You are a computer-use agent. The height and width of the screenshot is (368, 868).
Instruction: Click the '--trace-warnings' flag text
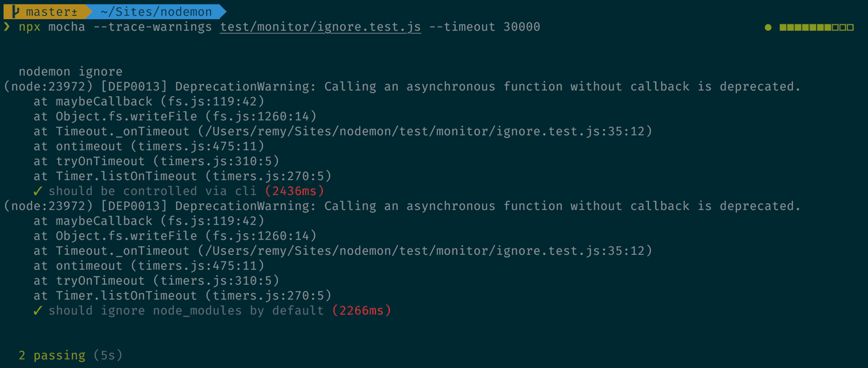130,27
